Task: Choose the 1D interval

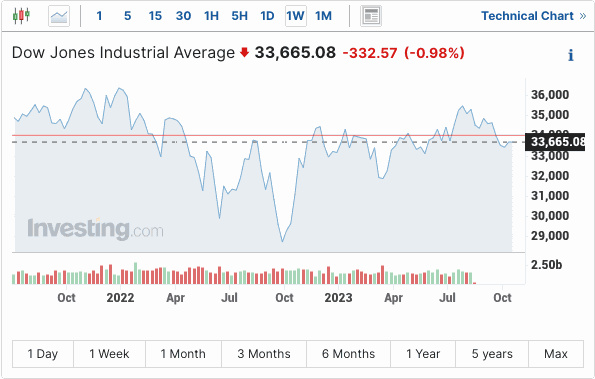Action: click(x=267, y=16)
